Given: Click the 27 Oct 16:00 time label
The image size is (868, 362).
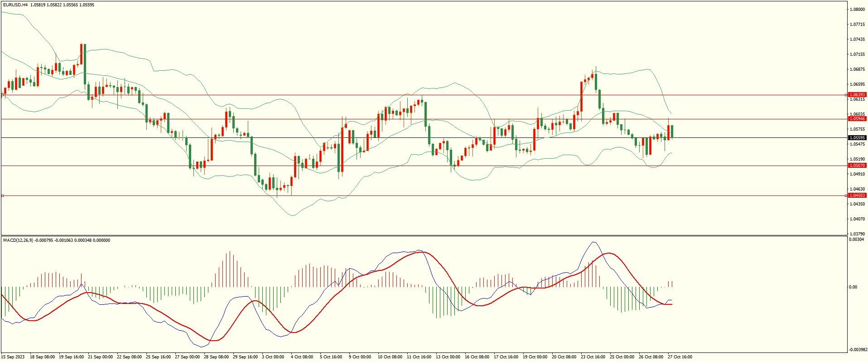Looking at the screenshot, I should [680, 357].
